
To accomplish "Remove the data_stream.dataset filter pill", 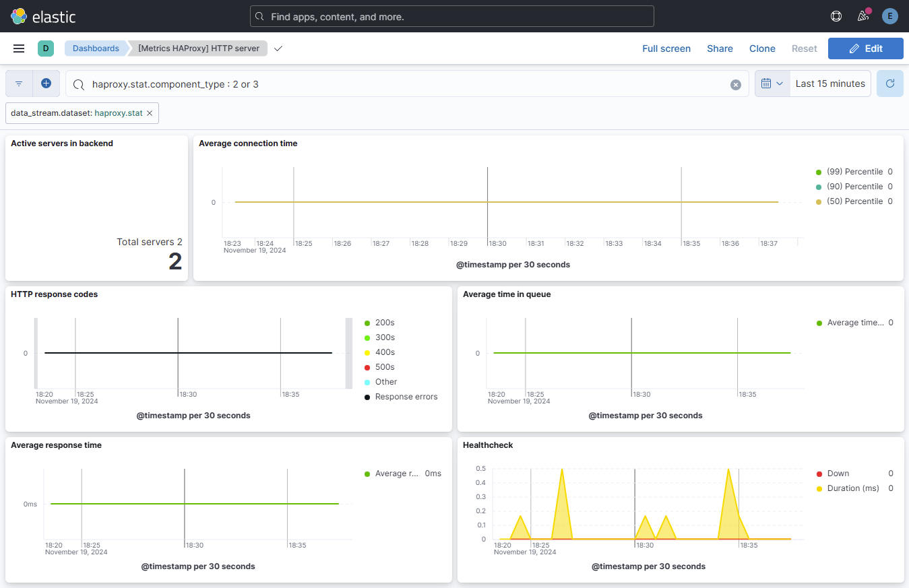I will [x=150, y=113].
